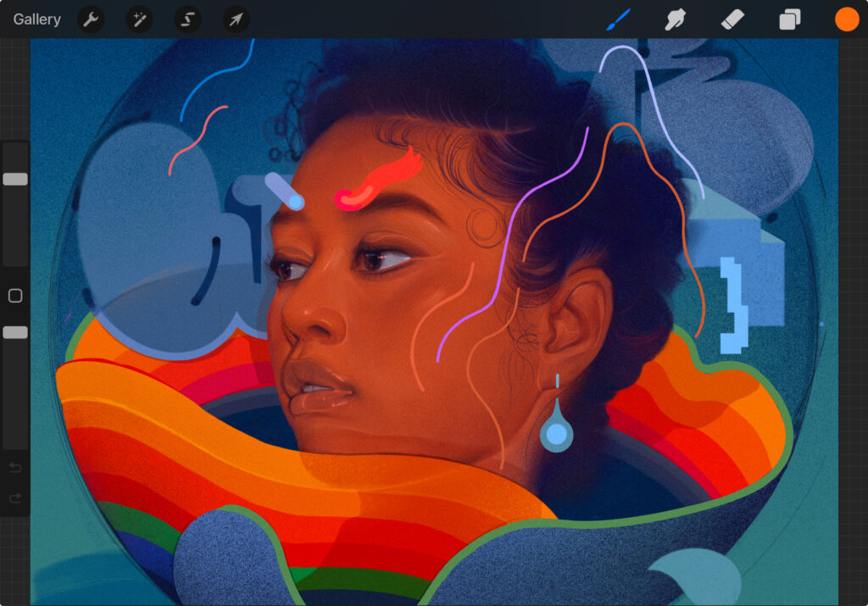
Task: Open the Adjustments magic wand menu
Action: [x=139, y=19]
